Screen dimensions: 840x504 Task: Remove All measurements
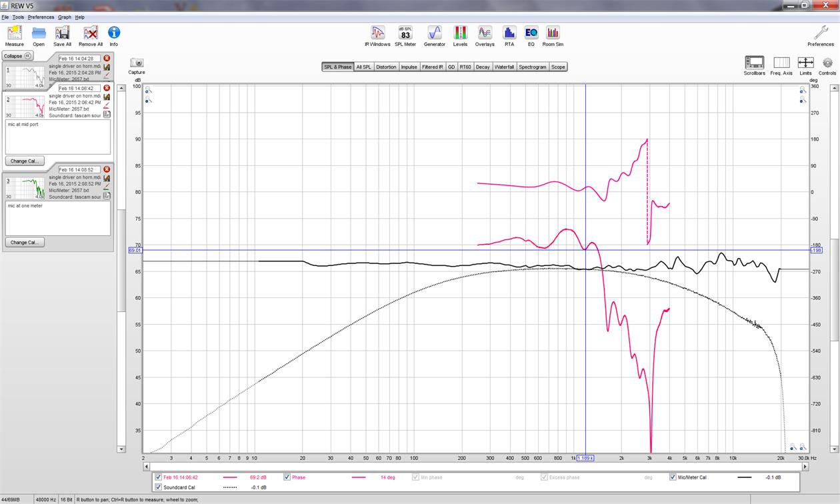[x=91, y=36]
